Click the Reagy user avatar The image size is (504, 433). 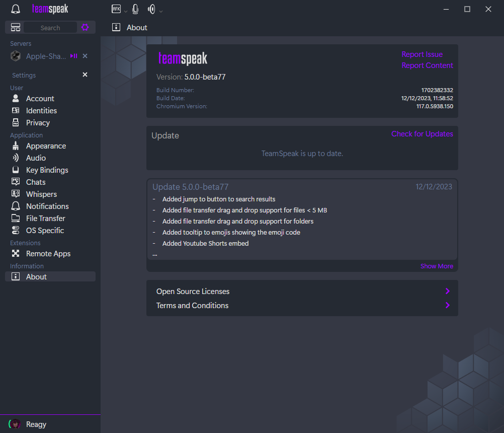(15, 424)
